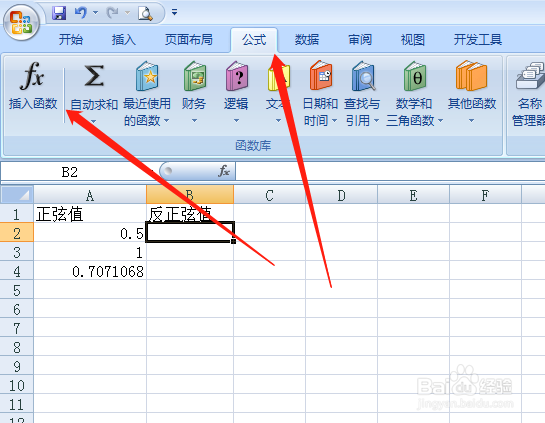
Task: Switch to the 开始 tab
Action: tap(71, 40)
